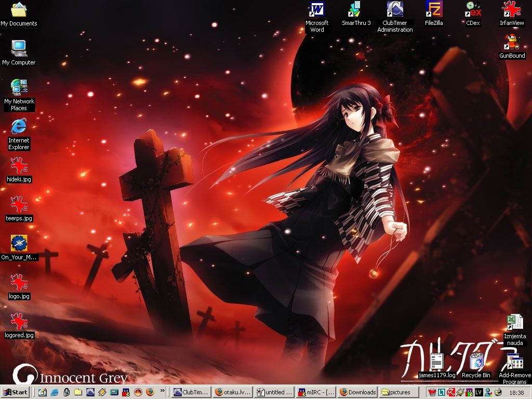Select the CDex desktop shortcut

click(x=473, y=14)
